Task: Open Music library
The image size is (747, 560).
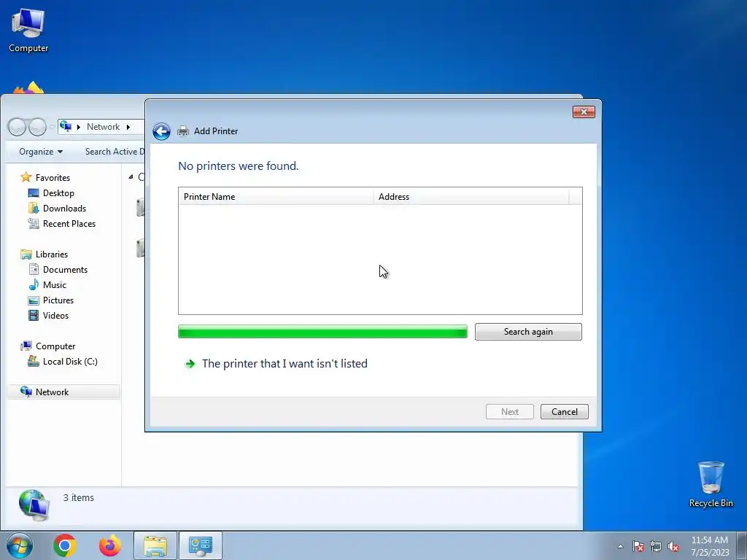Action: click(54, 285)
